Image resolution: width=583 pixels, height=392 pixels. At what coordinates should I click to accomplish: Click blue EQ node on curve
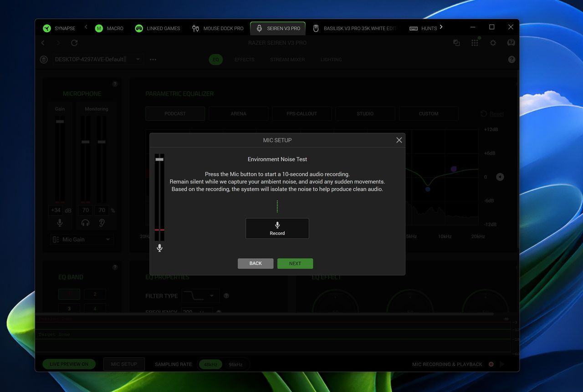[x=427, y=188]
